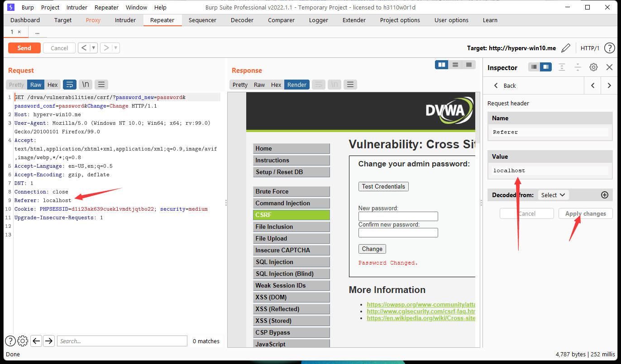Switch Response view to Pretty

click(240, 85)
